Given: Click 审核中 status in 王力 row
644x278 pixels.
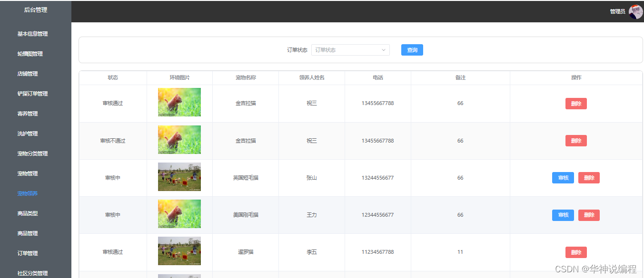Looking at the screenshot, I should click(x=113, y=215).
